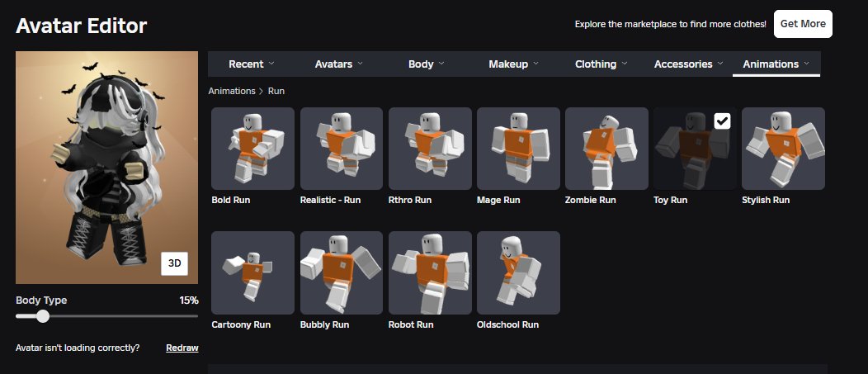Open the Makeup tab

(x=514, y=64)
